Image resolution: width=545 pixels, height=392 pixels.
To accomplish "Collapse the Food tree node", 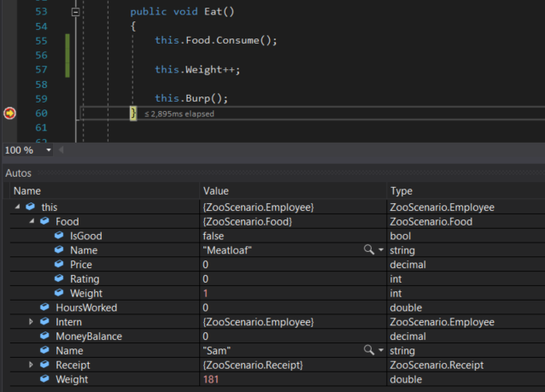I will point(32,222).
